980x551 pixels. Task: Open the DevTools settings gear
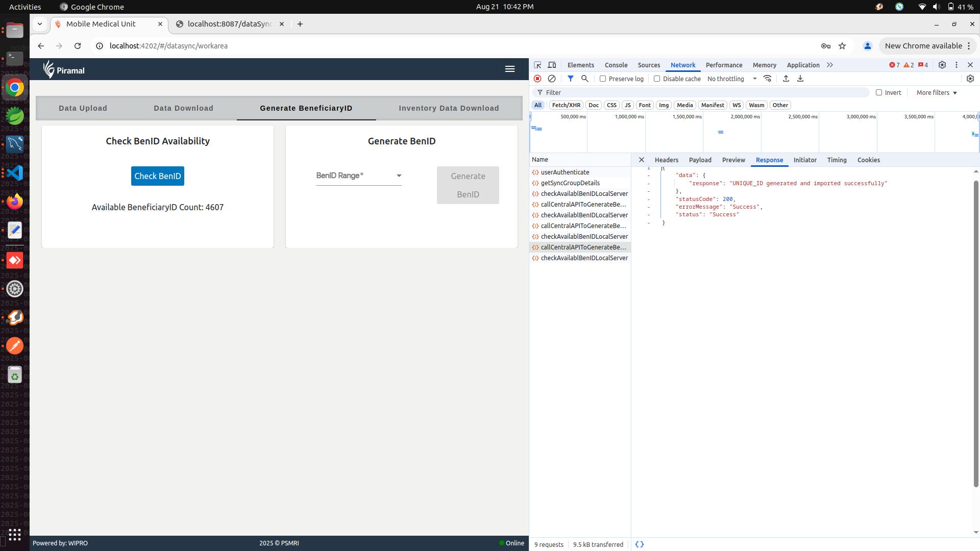point(942,65)
